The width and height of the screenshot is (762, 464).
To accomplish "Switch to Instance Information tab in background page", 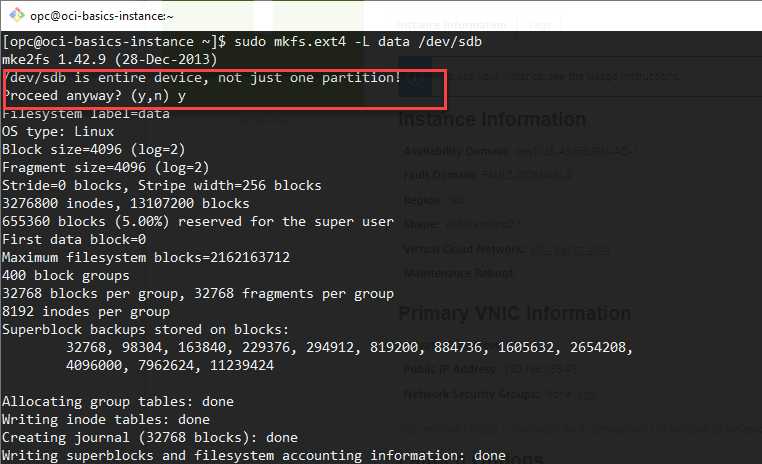I will tap(451, 25).
